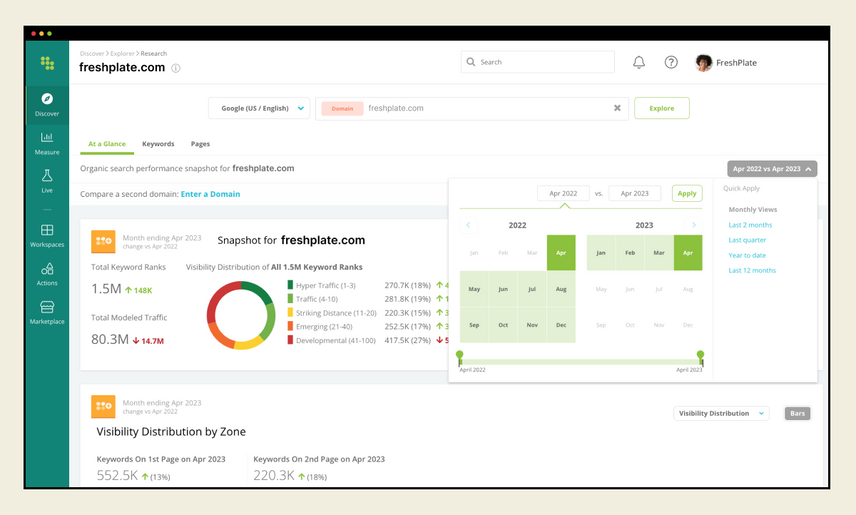
Task: Select Jan in the 2023 calendar
Action: tap(601, 253)
